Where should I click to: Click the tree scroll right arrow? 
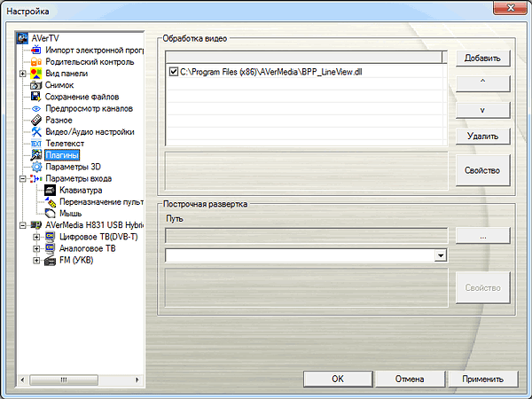tap(137, 379)
